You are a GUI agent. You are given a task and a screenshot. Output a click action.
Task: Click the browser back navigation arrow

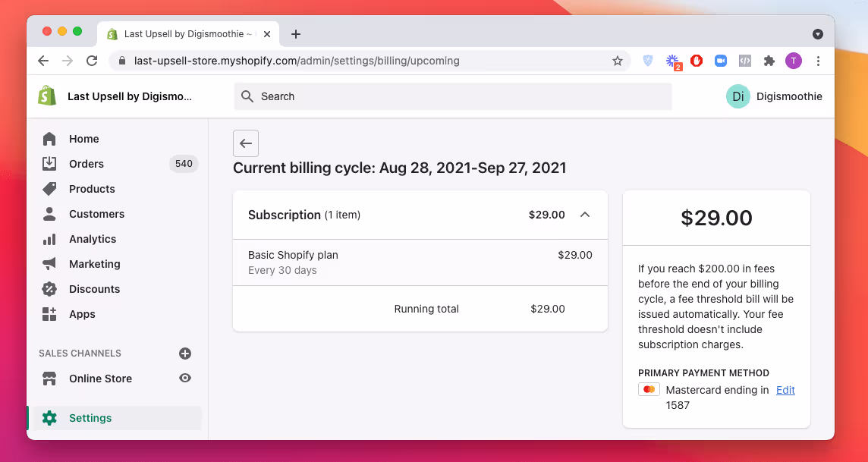pyautogui.click(x=43, y=61)
